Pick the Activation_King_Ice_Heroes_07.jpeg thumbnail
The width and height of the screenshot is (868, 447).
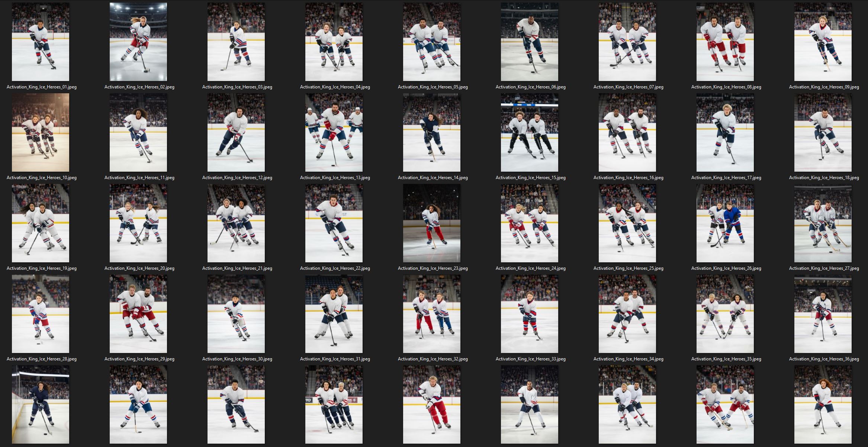(627, 42)
